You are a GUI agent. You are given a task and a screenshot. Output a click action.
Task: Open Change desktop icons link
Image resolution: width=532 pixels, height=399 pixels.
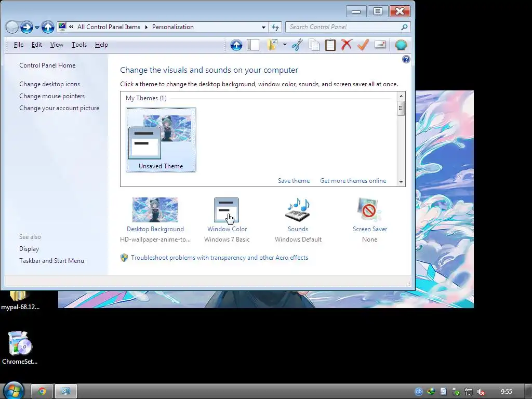pos(49,84)
